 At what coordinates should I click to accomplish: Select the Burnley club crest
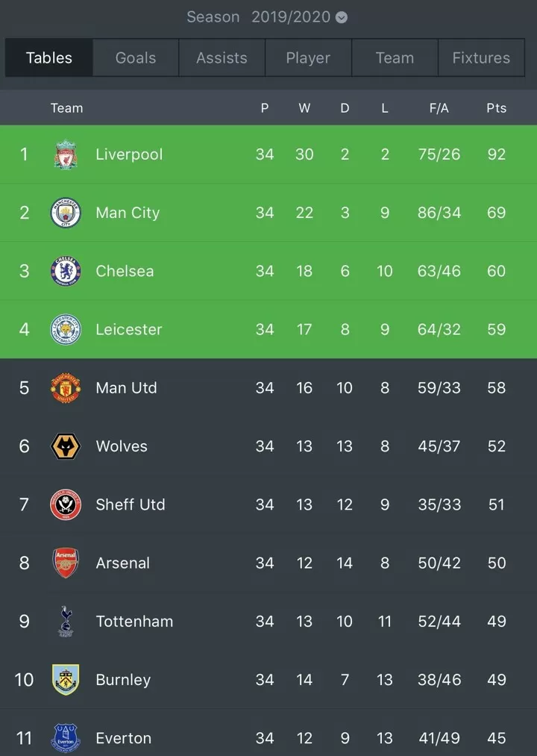coord(66,679)
